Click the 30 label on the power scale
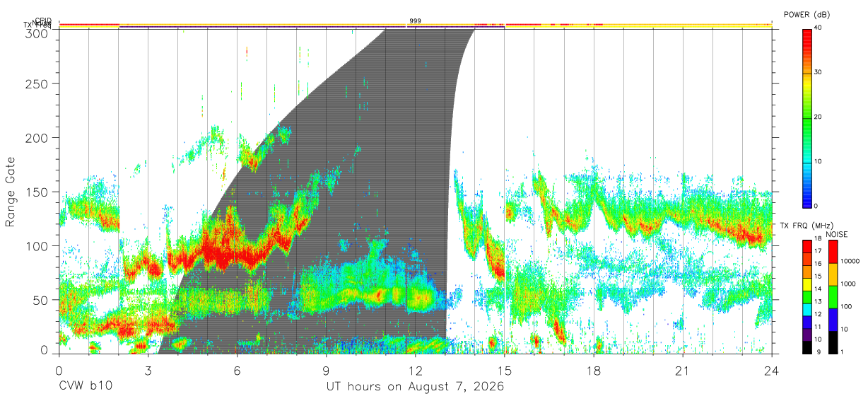The height and width of the screenshot is (401, 868). 819,72
